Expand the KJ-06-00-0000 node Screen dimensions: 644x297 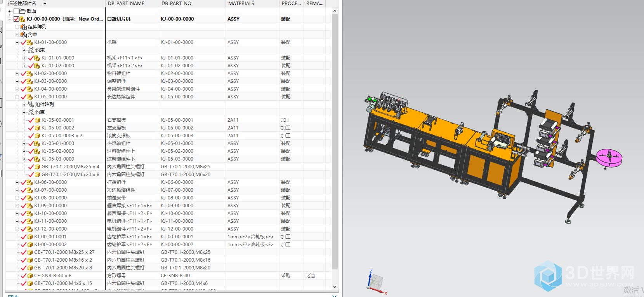point(17,182)
